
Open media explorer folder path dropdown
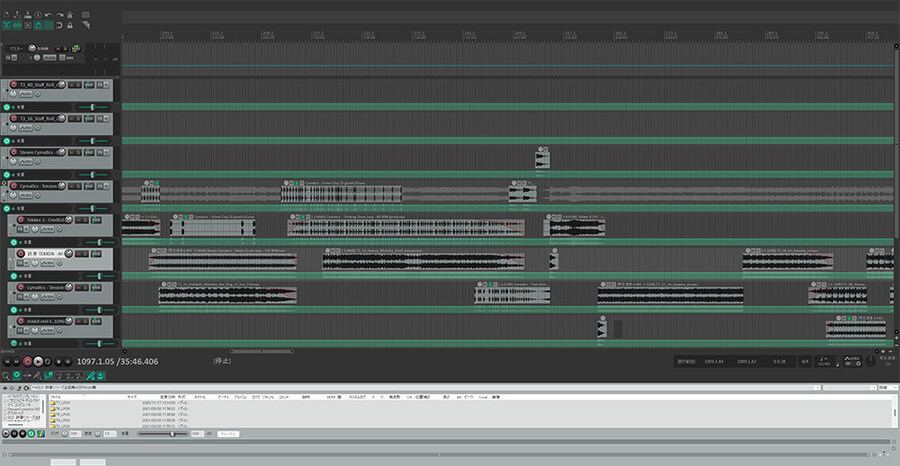pyautogui.click(x=818, y=386)
